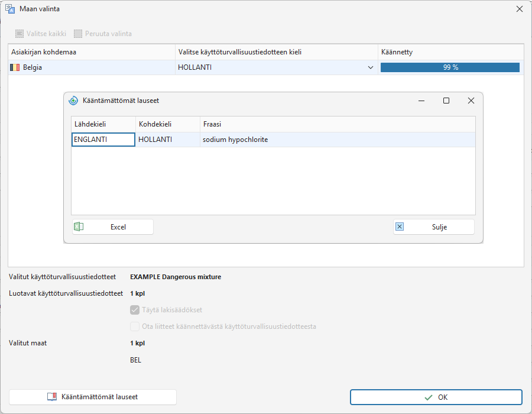532x414 pixels.
Task: Click the Excel icon in the export button
Action: pos(79,227)
